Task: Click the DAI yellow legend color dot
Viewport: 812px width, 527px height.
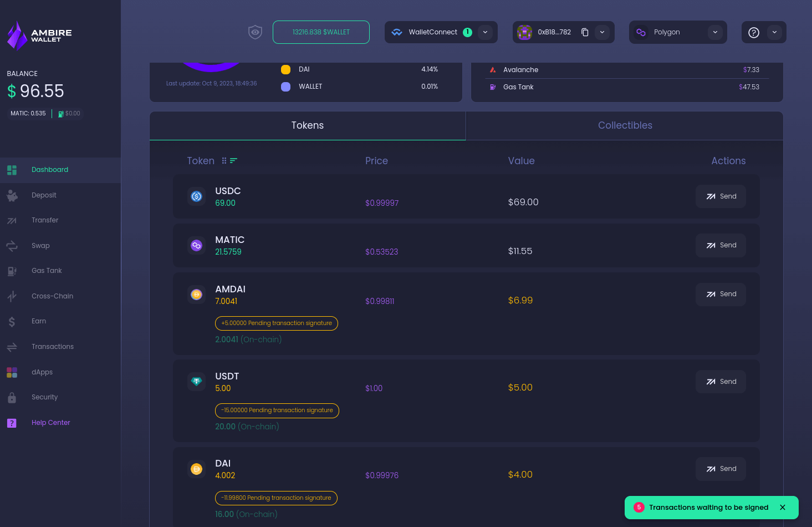Action: (x=286, y=70)
